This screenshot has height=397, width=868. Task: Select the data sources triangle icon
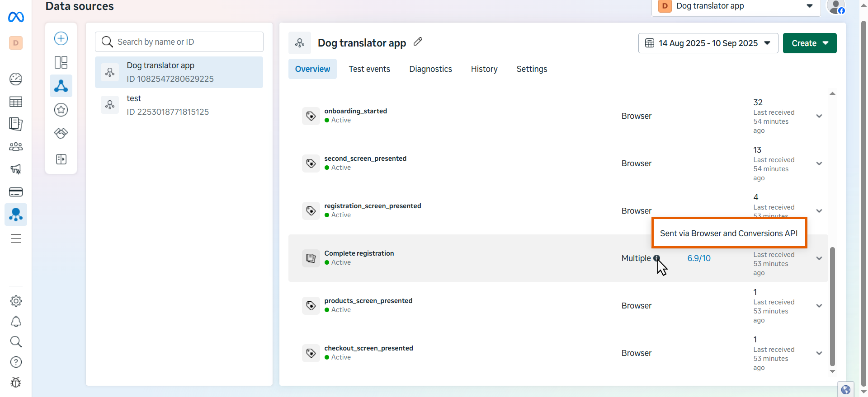pyautogui.click(x=61, y=86)
